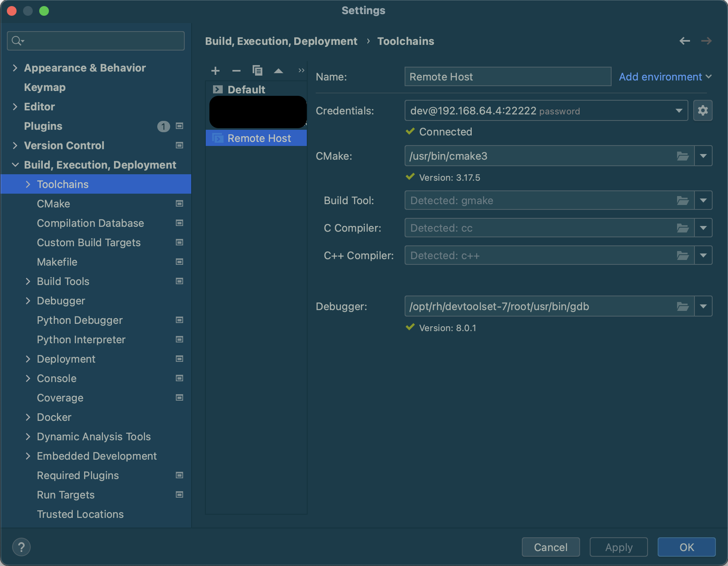Show more toolchain toolbar actions
The width and height of the screenshot is (728, 566).
[301, 70]
